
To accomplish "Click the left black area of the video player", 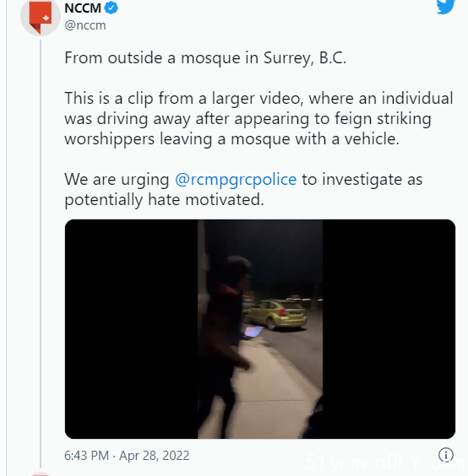I will [x=131, y=329].
